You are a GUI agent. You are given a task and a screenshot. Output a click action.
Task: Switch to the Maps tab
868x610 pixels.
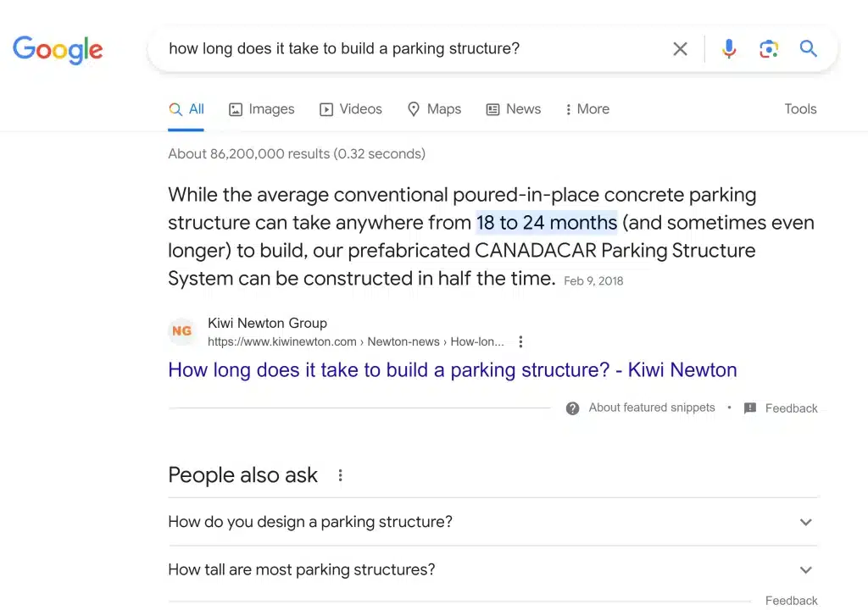coord(434,109)
